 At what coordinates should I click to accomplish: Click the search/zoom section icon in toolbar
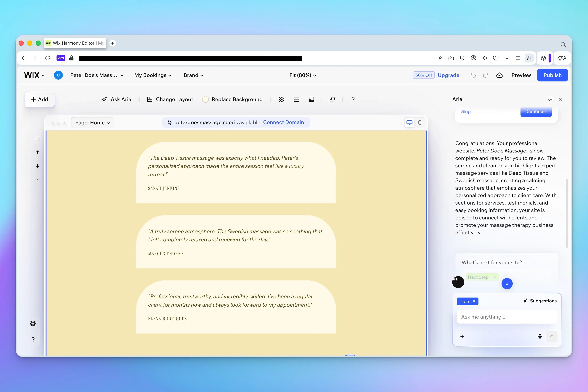[332, 99]
